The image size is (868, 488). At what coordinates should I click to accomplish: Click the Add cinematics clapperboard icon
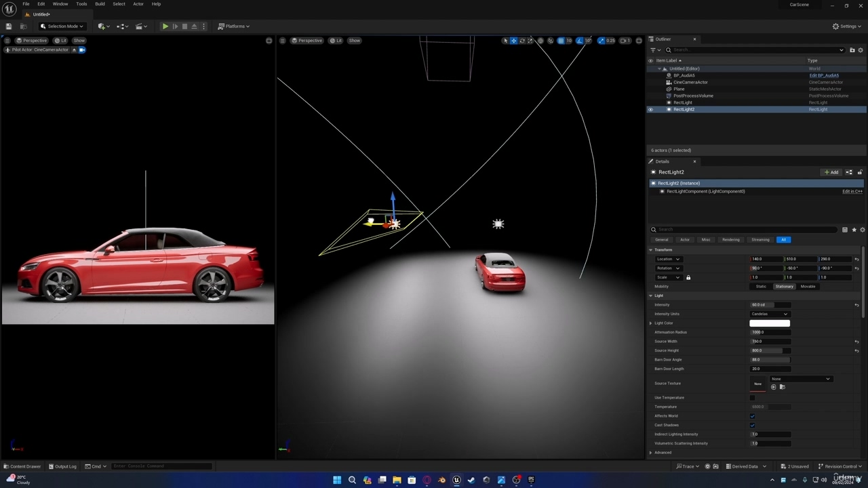140,26
